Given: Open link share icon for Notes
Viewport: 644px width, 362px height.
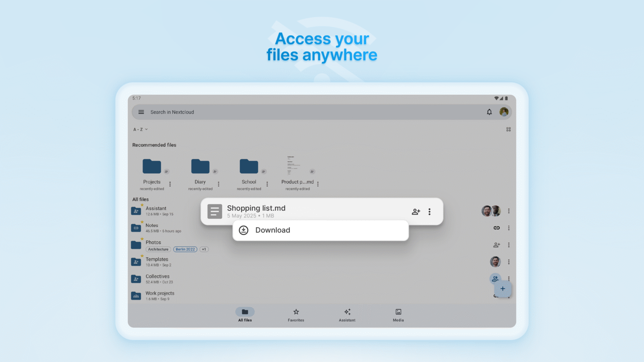Looking at the screenshot, I should [496, 228].
